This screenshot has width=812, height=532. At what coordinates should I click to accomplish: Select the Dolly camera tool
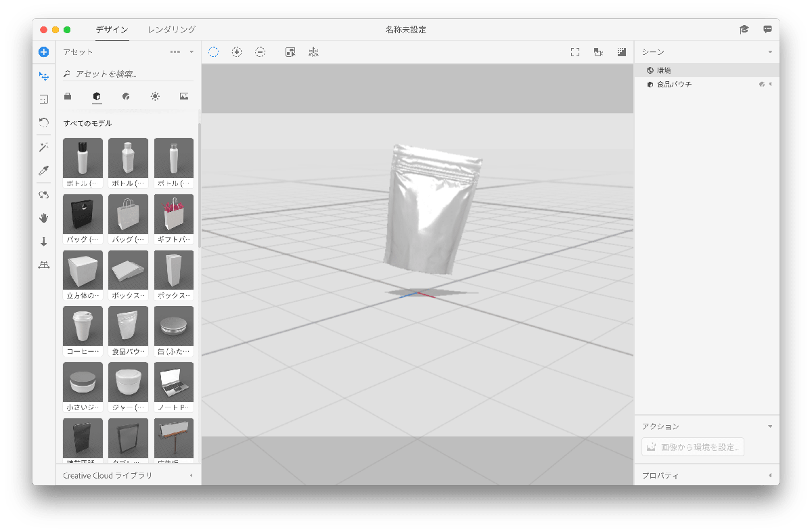coord(43,242)
